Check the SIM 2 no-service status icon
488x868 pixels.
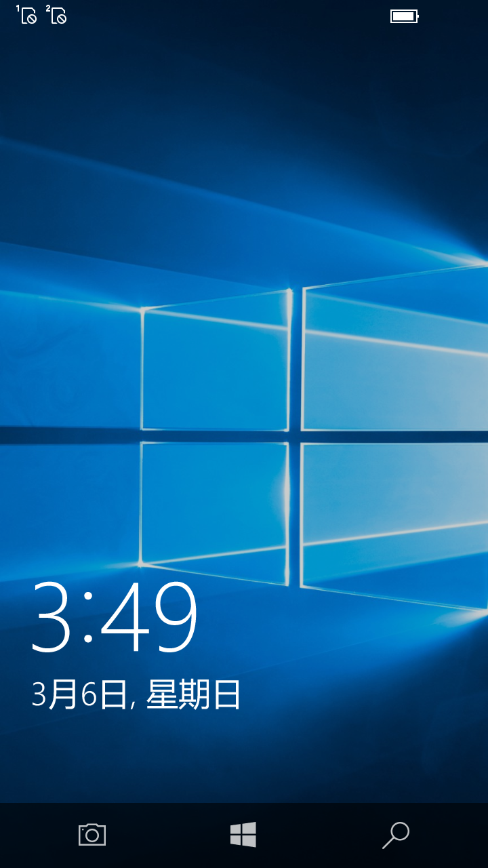pyautogui.click(x=56, y=15)
